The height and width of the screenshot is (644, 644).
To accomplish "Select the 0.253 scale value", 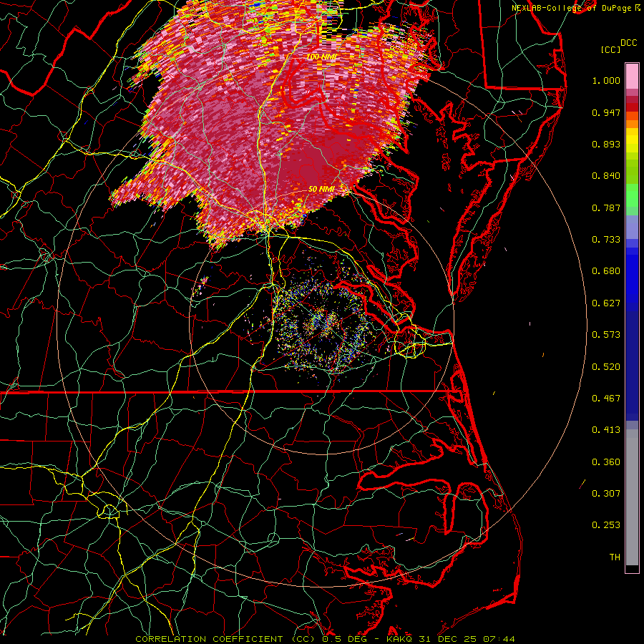I will tap(606, 525).
